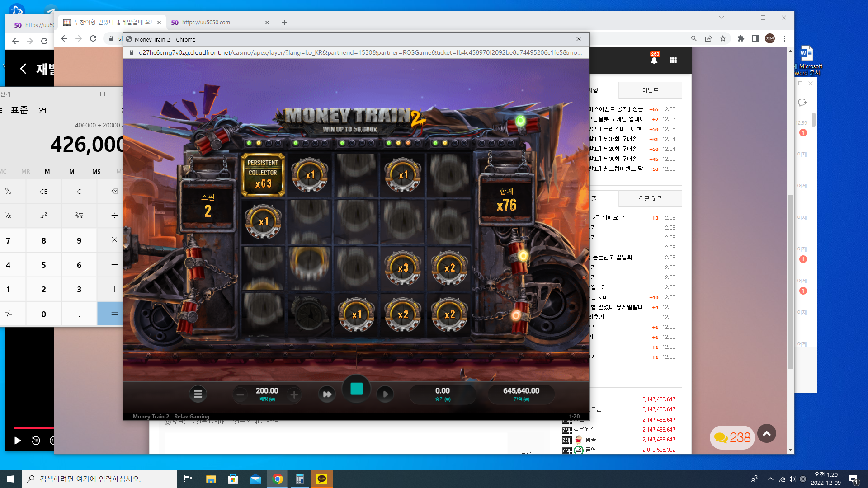Open Task View on the taskbar

(x=188, y=479)
